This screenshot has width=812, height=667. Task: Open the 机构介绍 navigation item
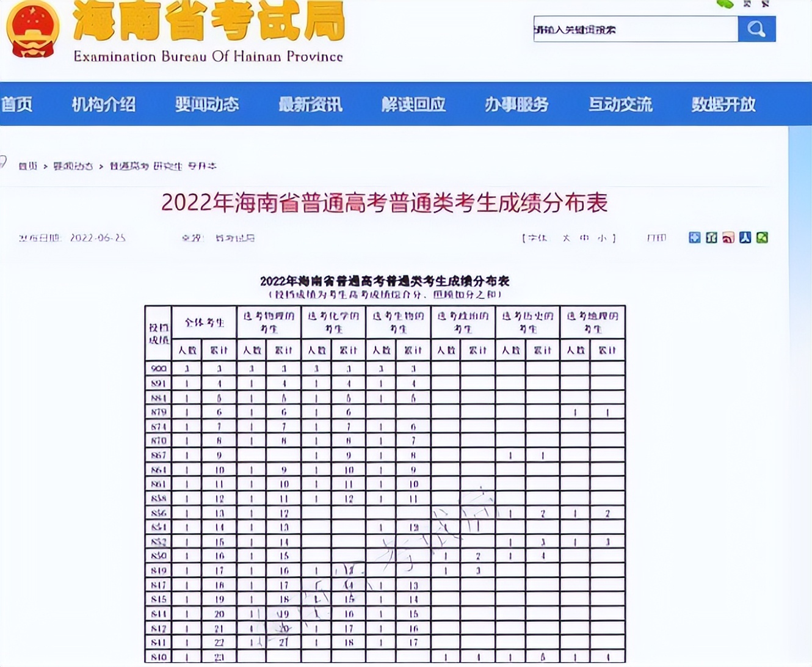(x=104, y=104)
